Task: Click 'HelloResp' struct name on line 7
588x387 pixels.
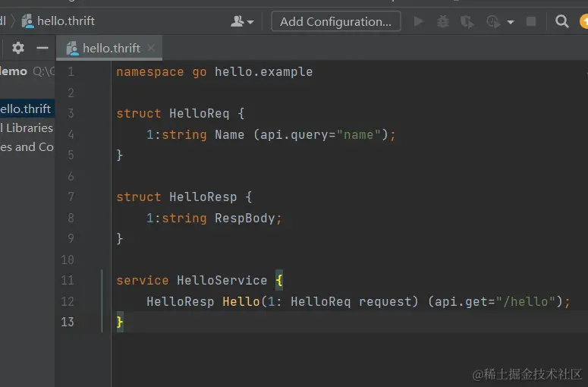Action: tap(203, 197)
